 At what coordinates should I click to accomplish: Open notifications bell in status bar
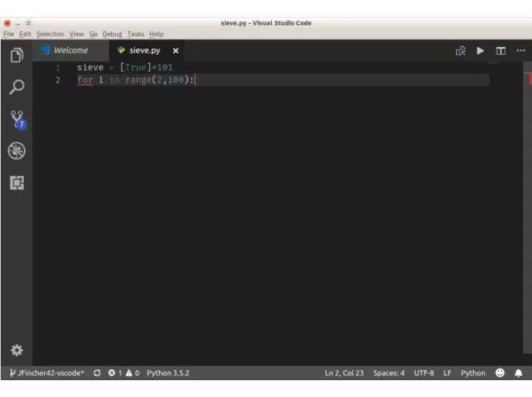pyautogui.click(x=518, y=373)
